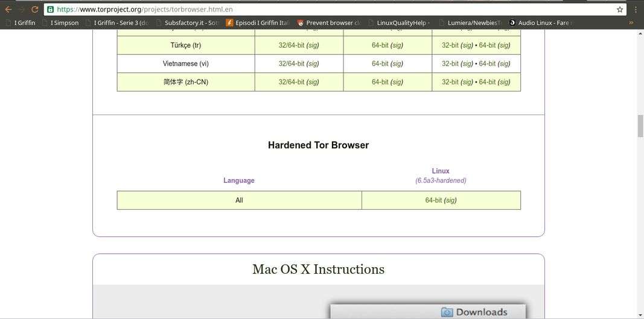Viewport: 644px width, 319px height.
Task: Click 64-bit link following 32-bit in Türkçe row
Action: coord(487,45)
